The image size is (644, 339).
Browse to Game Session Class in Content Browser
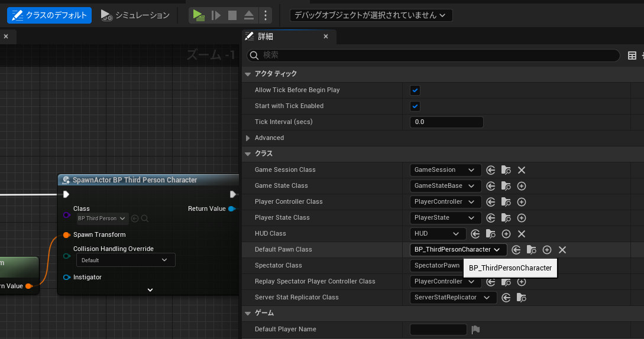[x=506, y=170]
